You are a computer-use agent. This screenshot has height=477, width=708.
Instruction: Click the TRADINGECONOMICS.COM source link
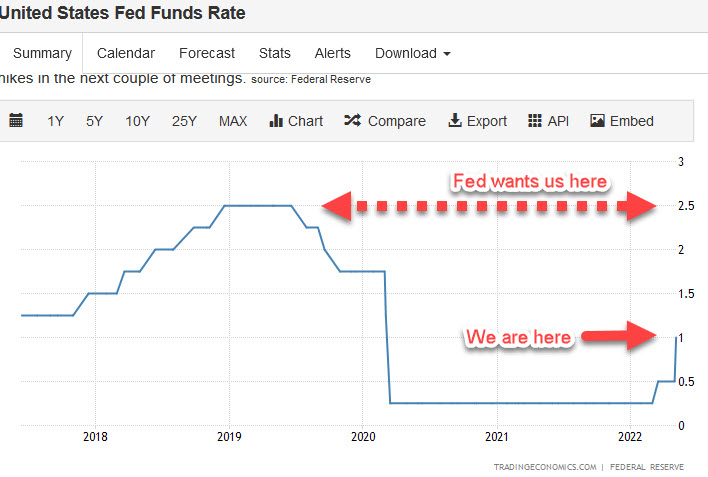[x=544, y=467]
